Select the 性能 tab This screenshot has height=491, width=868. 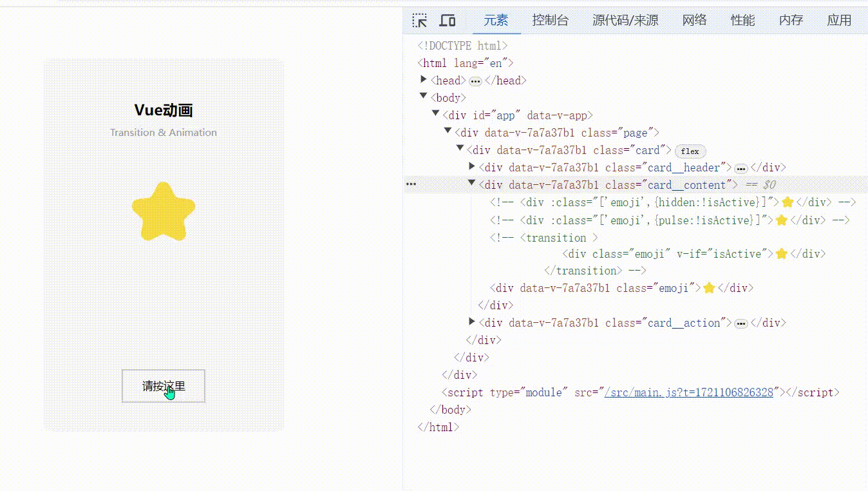742,20
